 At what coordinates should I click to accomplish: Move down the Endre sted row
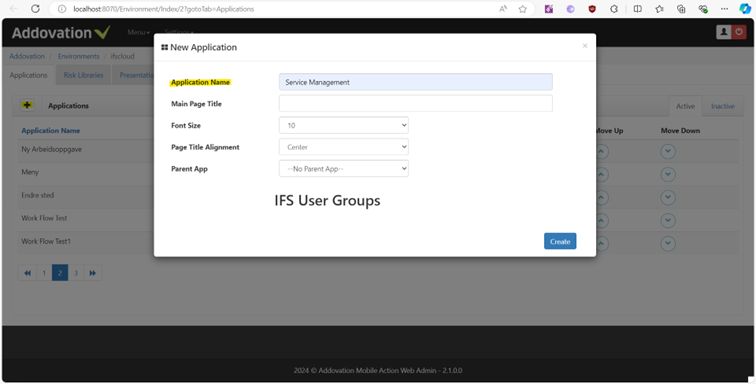(x=668, y=197)
